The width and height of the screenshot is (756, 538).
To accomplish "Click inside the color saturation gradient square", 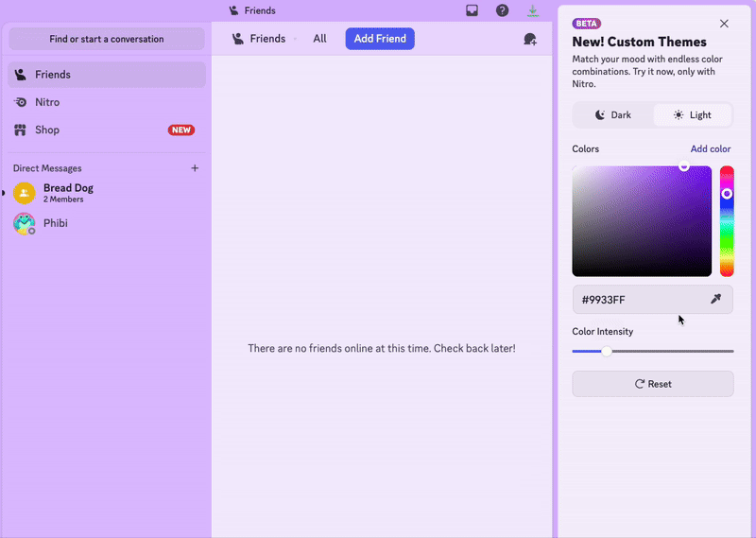I will [642, 221].
